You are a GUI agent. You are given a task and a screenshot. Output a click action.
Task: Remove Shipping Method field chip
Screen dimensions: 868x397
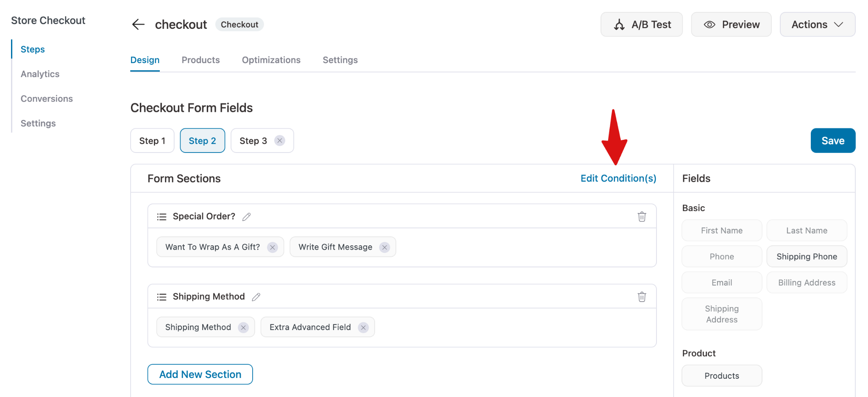tap(243, 328)
